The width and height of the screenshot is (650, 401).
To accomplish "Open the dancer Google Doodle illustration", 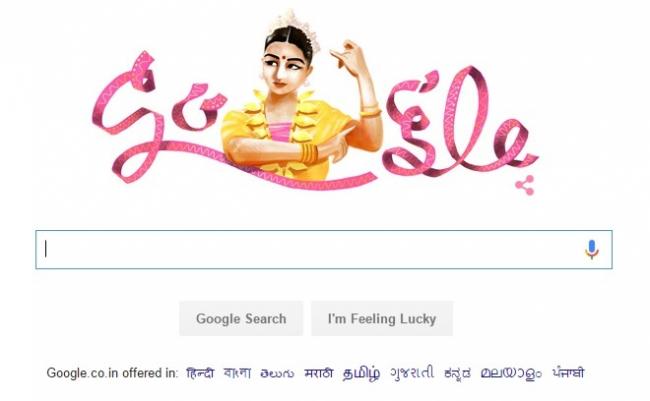I will pyautogui.click(x=315, y=101).
